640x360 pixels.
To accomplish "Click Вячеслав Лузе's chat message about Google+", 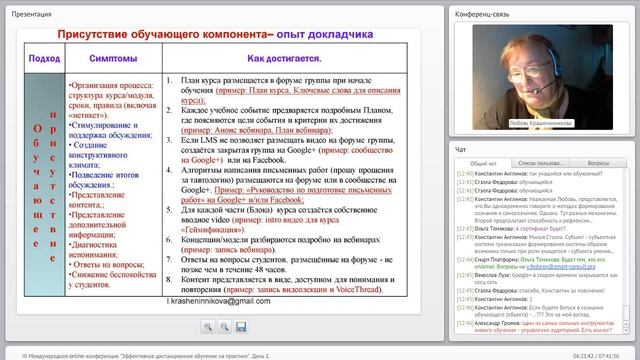I will click(x=539, y=278).
